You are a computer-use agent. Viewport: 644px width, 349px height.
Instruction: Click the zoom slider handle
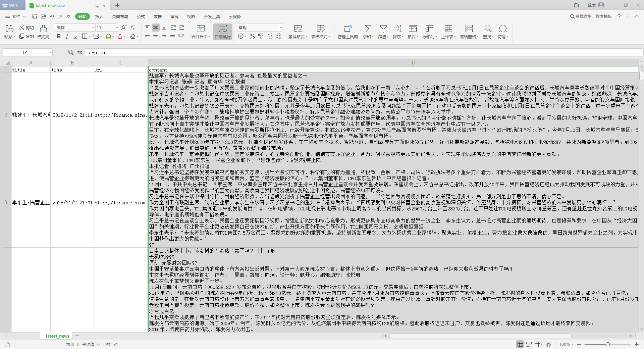click(x=607, y=344)
